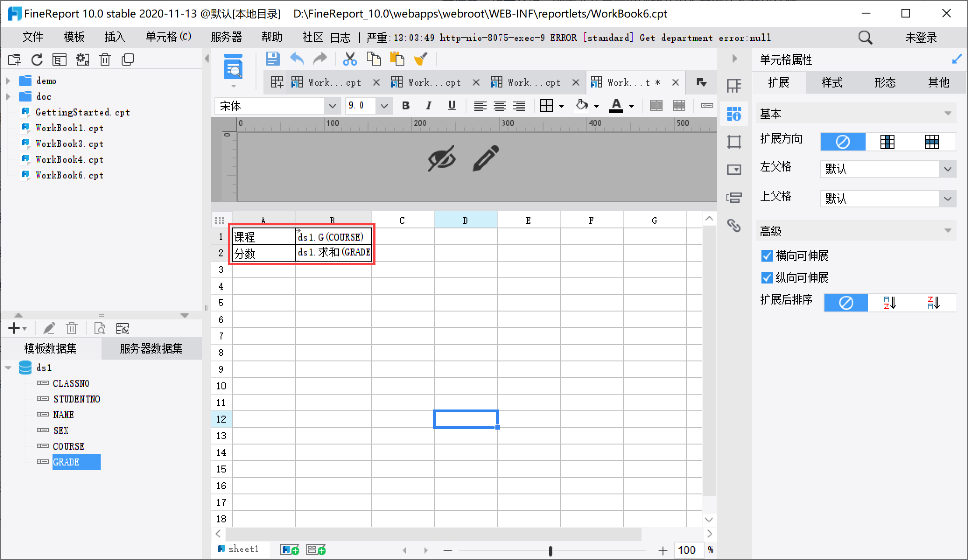Click the save template icon
The image size is (968, 560).
(273, 59)
